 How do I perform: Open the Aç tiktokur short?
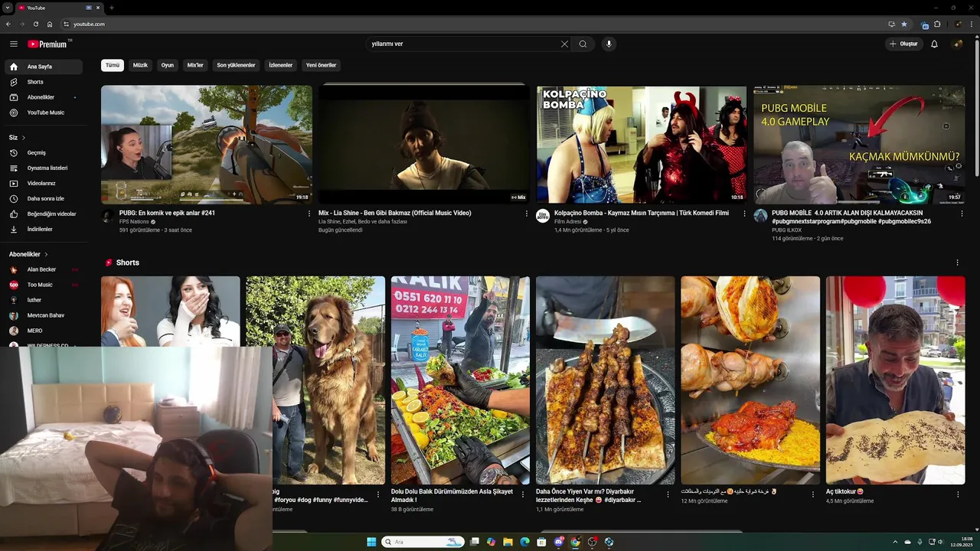click(895, 380)
